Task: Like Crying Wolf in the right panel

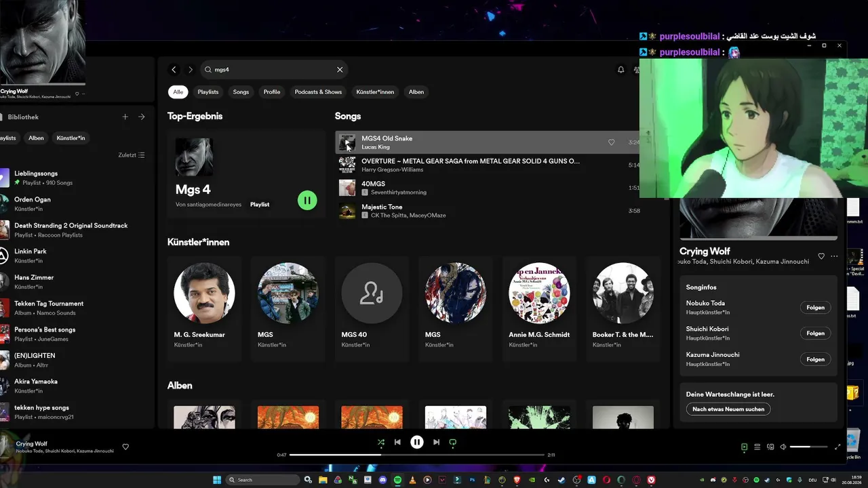Action: [x=821, y=256]
